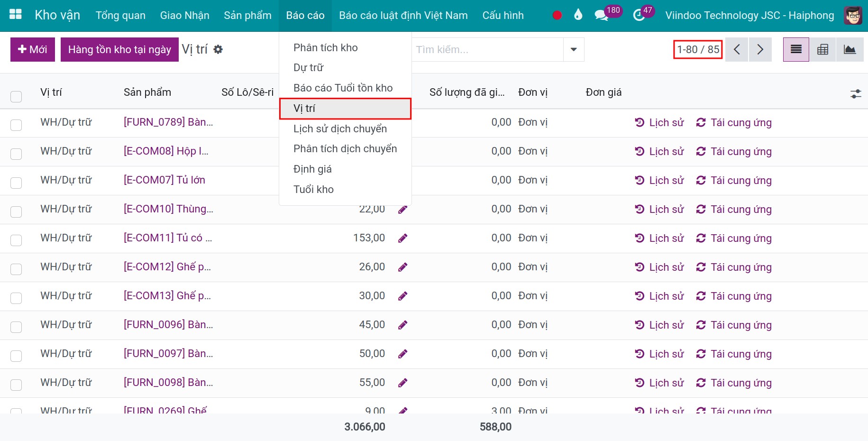868x441 pixels.
Task: Toggle the select-all header checkbox
Action: pos(16,96)
